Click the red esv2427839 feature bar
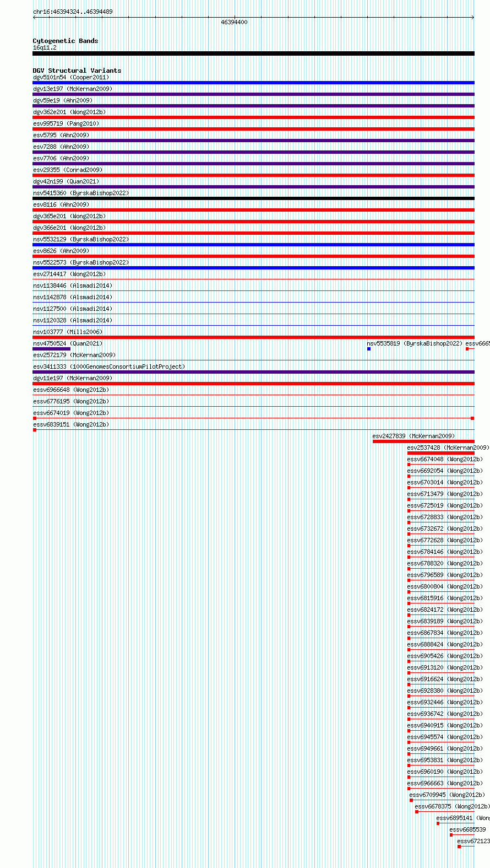The height and width of the screenshot is (868, 490). point(423,441)
